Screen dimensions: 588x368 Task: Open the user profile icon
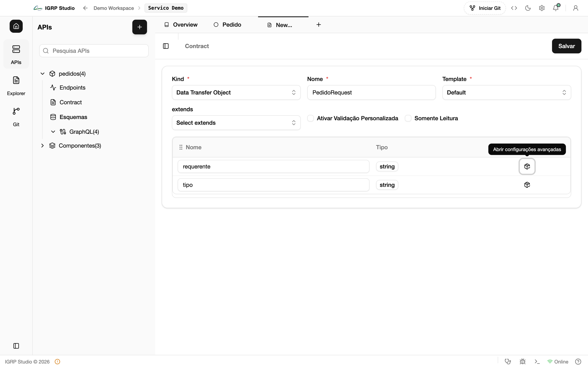pyautogui.click(x=575, y=8)
